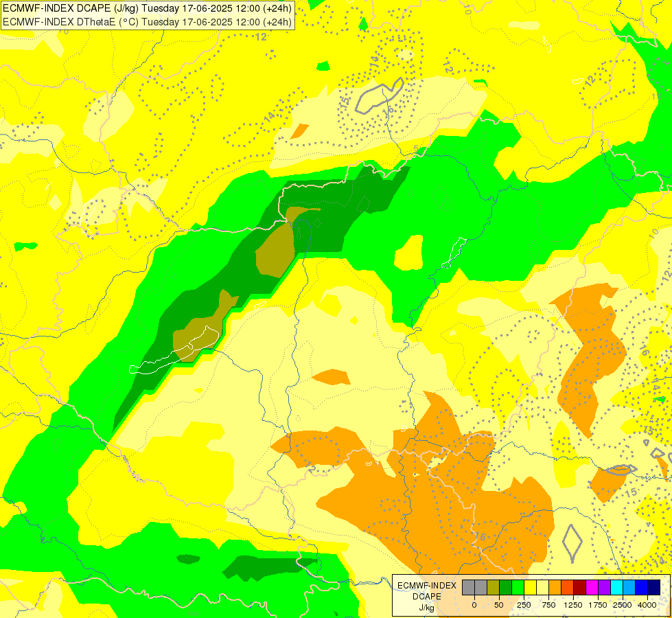Pick the orange legend swatch
This screenshot has height=618, width=672.
pyautogui.click(x=555, y=588)
